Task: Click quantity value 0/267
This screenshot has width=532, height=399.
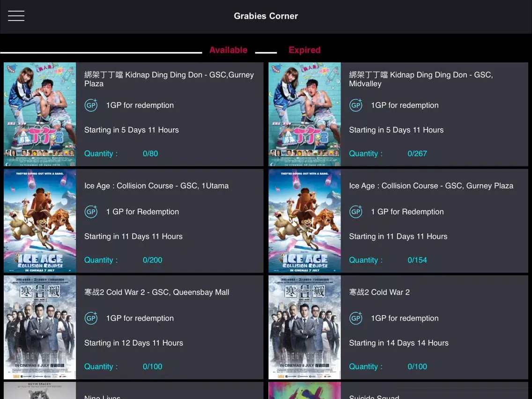Action: tap(417, 154)
